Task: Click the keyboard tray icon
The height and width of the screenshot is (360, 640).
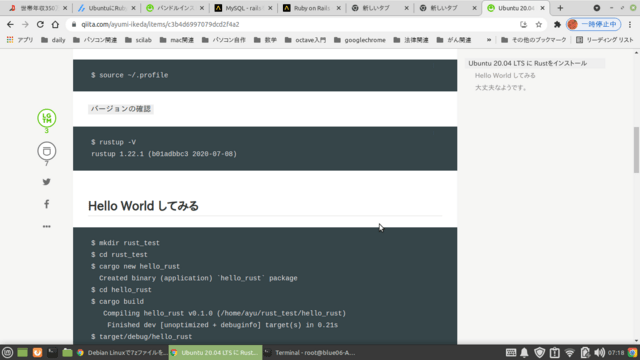Action: coord(511,352)
